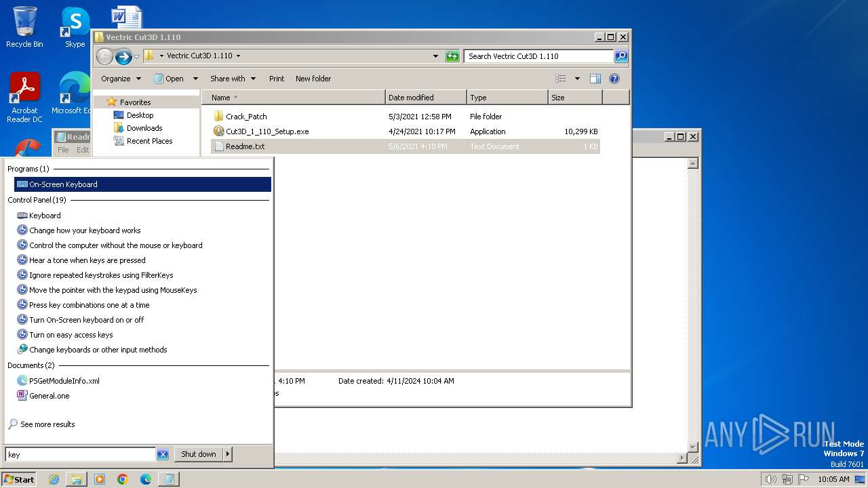Open the recent pages dropdown arrow

click(136, 56)
